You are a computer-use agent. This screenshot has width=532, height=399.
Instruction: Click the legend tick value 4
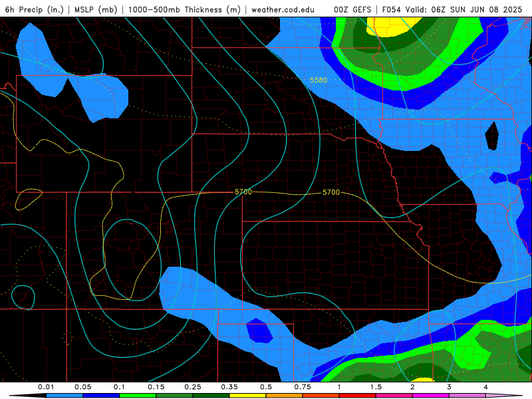[486, 387]
